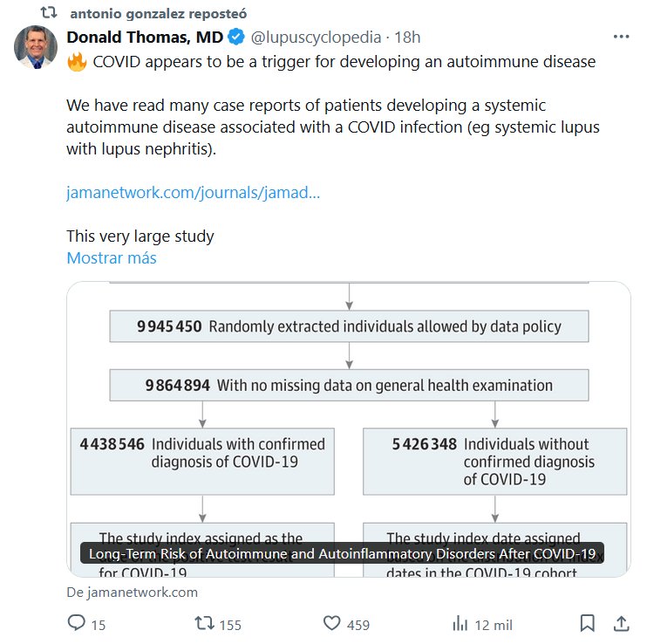Screen dimensions: 647x644
Task: Open the jamanetwork.com journals link
Action: pos(193,193)
